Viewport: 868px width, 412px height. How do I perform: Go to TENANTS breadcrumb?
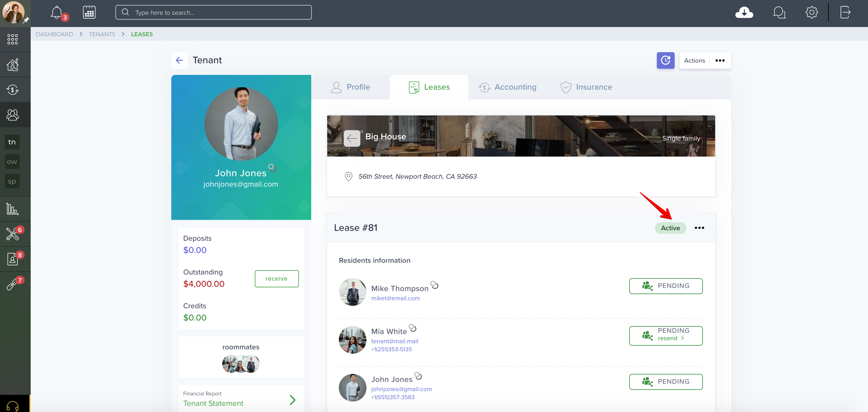coord(102,34)
